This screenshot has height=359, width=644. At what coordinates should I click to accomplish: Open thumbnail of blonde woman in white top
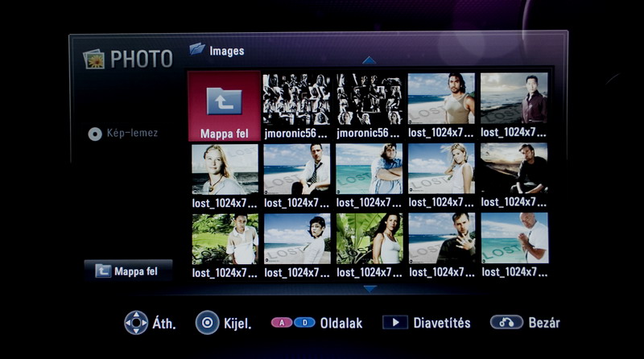(x=441, y=168)
